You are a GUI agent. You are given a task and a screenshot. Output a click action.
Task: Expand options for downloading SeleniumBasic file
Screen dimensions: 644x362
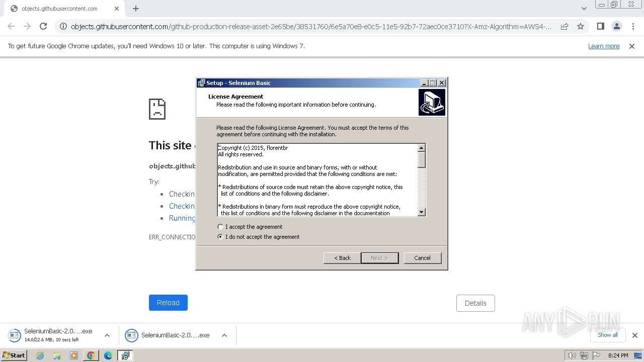pyautogui.click(x=107, y=335)
